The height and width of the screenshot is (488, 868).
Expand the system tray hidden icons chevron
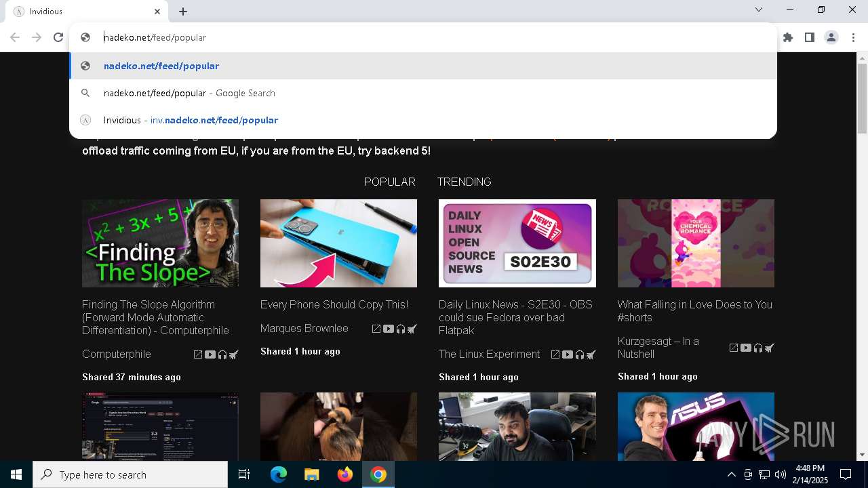(x=731, y=474)
